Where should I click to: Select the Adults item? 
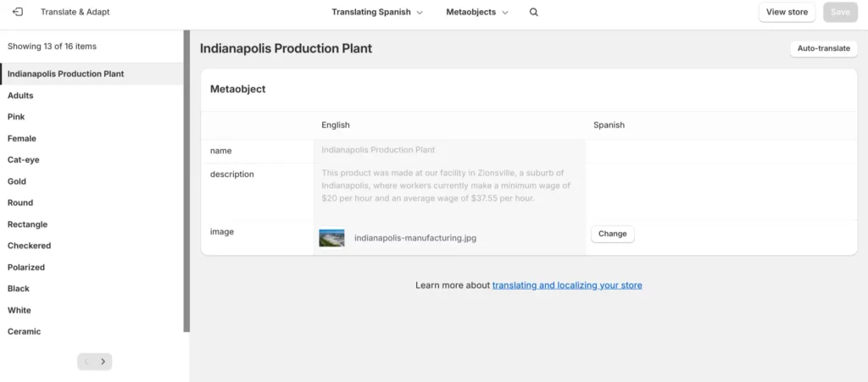tap(92, 95)
